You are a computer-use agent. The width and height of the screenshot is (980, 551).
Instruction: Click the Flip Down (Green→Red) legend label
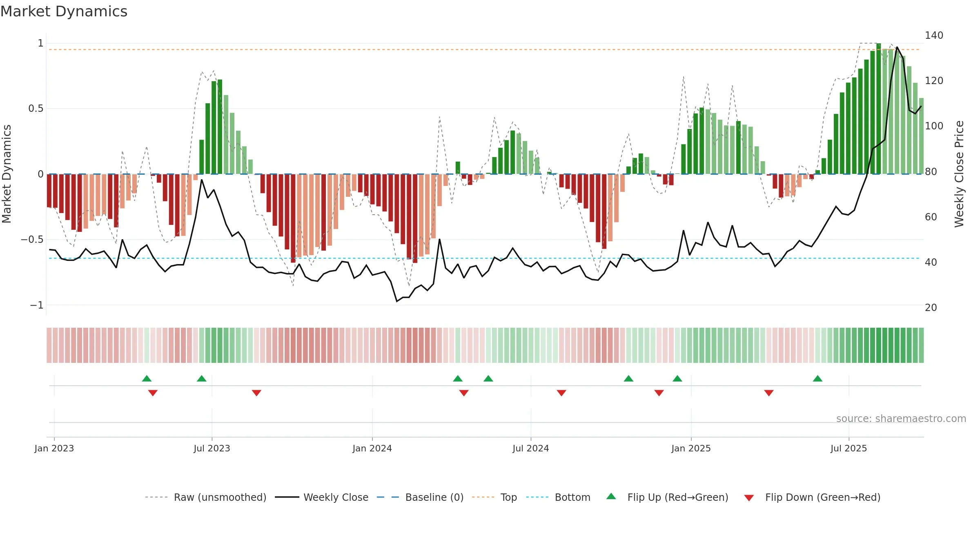point(823,497)
